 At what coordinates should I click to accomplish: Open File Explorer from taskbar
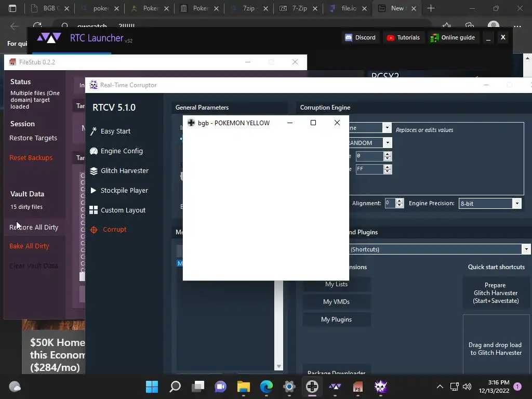(x=243, y=387)
